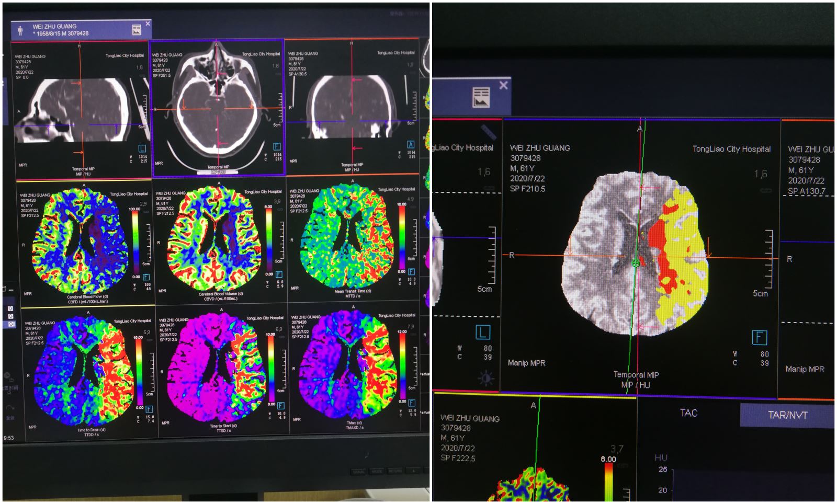This screenshot has width=837, height=504.
Task: Select the Cerebral Blood Volume map panel
Action: click(219, 240)
